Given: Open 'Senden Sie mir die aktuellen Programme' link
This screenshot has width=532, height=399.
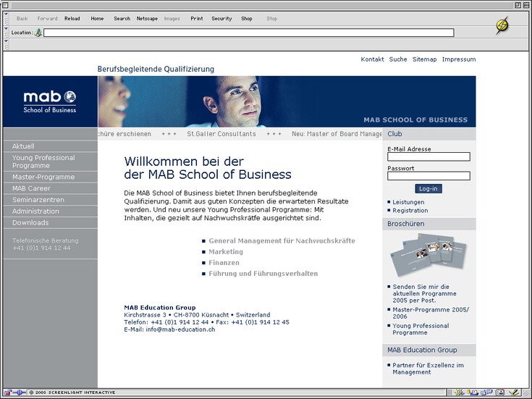Looking at the screenshot, I should 424,294.
